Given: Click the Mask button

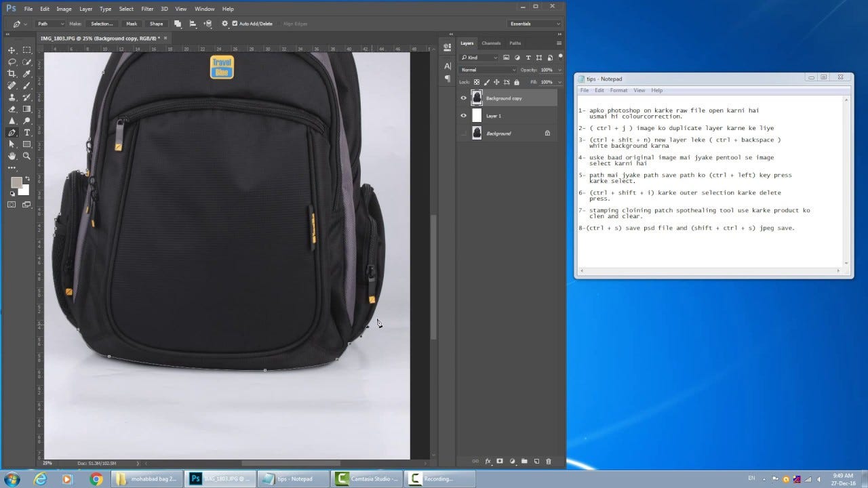Looking at the screenshot, I should coord(132,24).
